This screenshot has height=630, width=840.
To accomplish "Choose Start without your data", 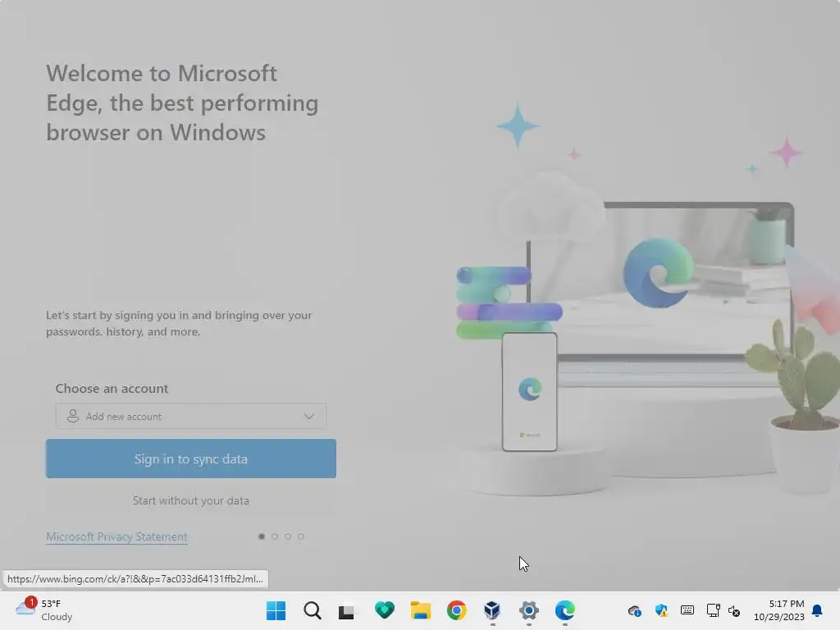I will pos(190,500).
